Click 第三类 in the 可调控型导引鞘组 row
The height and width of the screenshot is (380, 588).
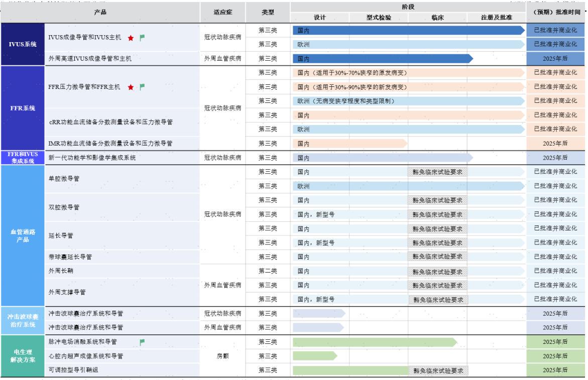pos(268,370)
